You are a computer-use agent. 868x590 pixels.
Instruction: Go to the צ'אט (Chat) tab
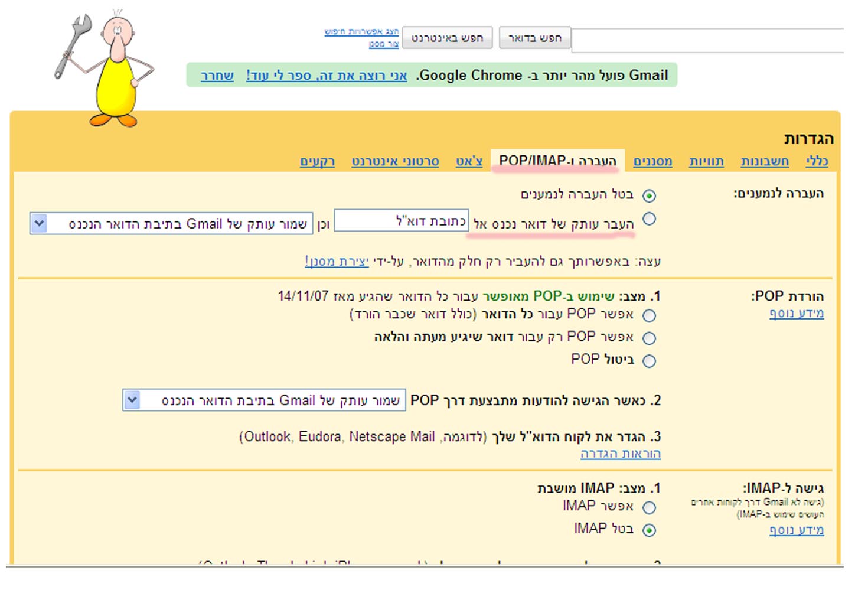coord(469,161)
